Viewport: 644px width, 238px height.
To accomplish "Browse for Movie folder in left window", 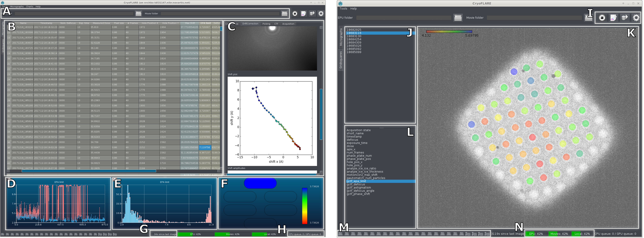I will click(284, 14).
